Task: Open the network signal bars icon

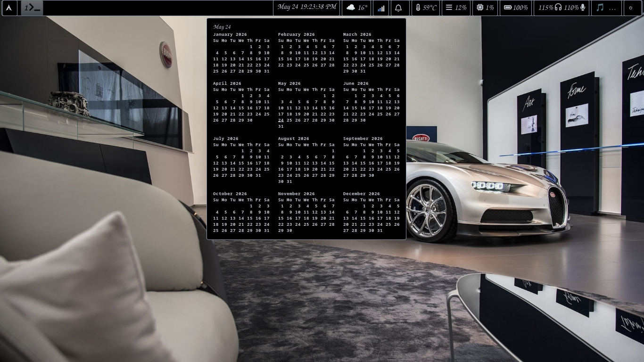Action: [x=381, y=8]
